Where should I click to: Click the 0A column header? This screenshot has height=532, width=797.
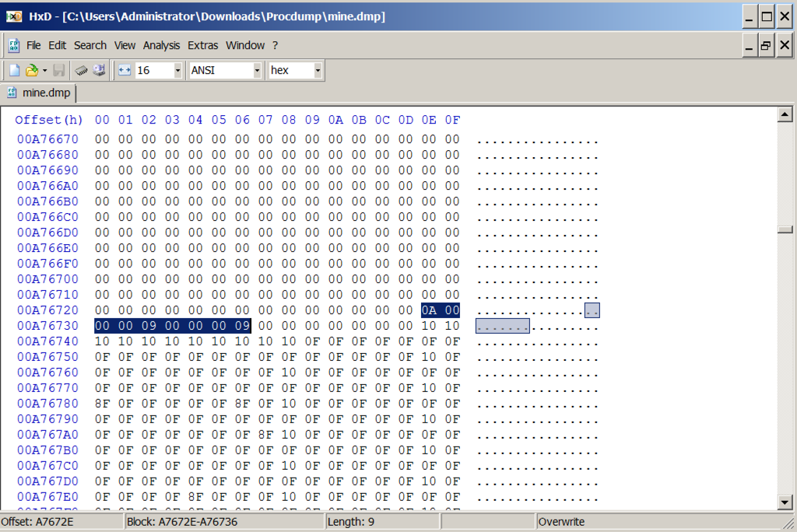coord(335,120)
